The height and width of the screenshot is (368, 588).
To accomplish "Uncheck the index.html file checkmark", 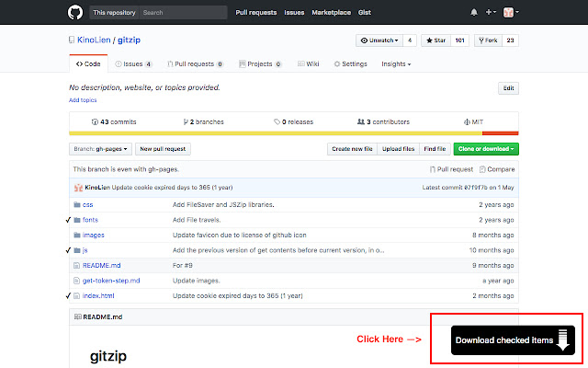I will coord(67,295).
